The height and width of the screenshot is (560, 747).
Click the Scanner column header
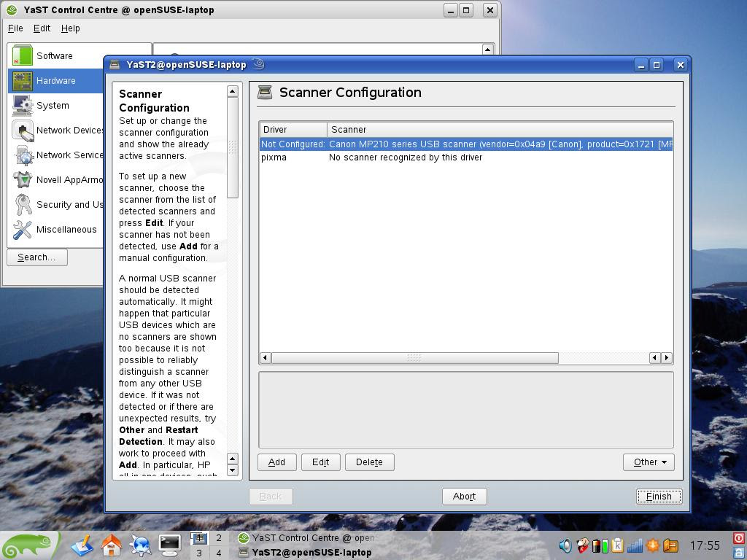click(500, 130)
